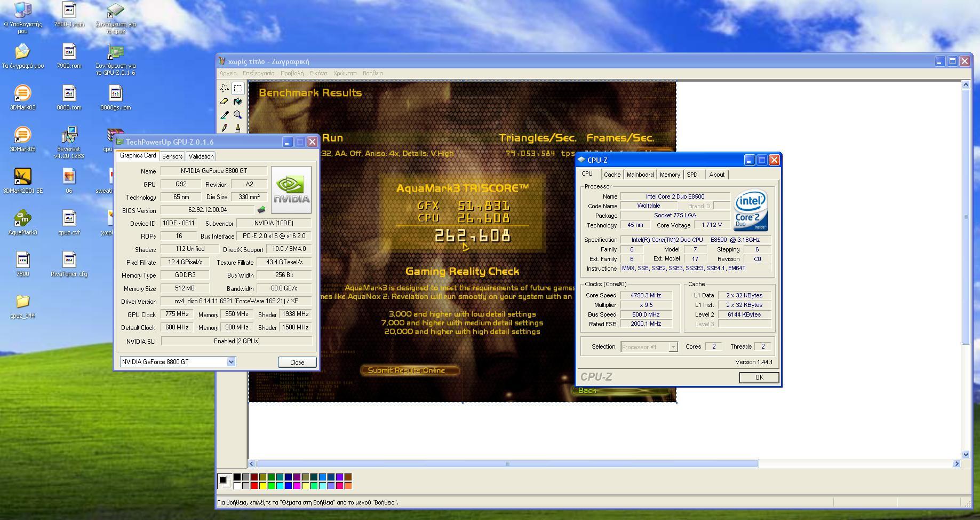Choose the Pencil tool in Paint
980x520 pixels.
coord(225,128)
